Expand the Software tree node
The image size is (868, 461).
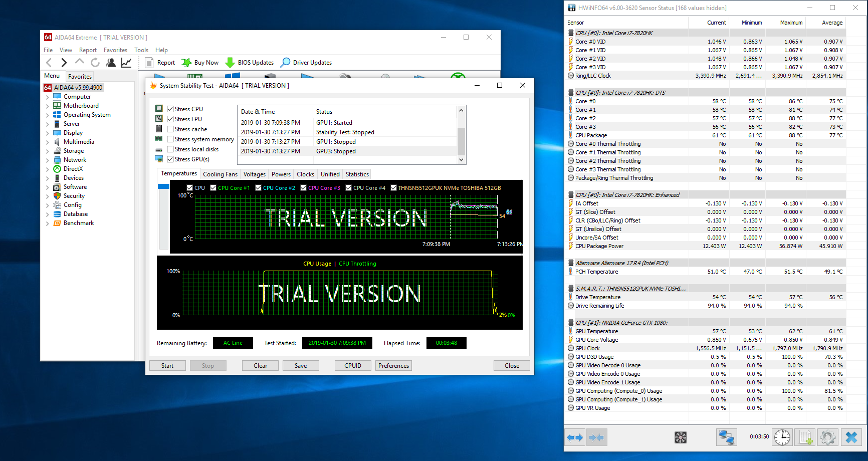(48, 187)
